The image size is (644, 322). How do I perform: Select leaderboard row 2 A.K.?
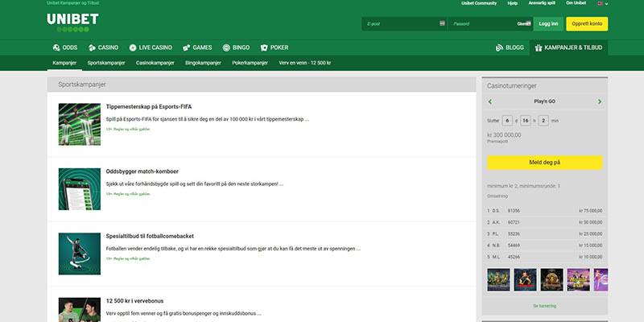[545, 222]
